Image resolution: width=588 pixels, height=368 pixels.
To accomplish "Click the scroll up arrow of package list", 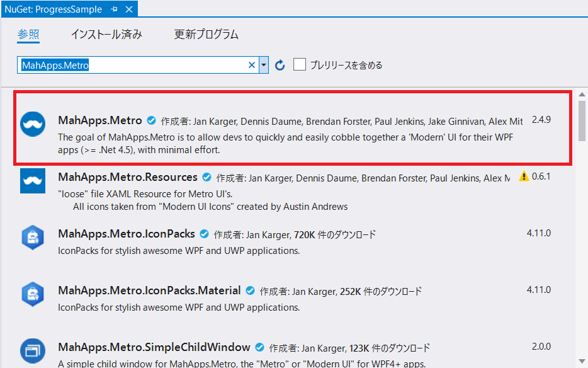I will point(582,95).
